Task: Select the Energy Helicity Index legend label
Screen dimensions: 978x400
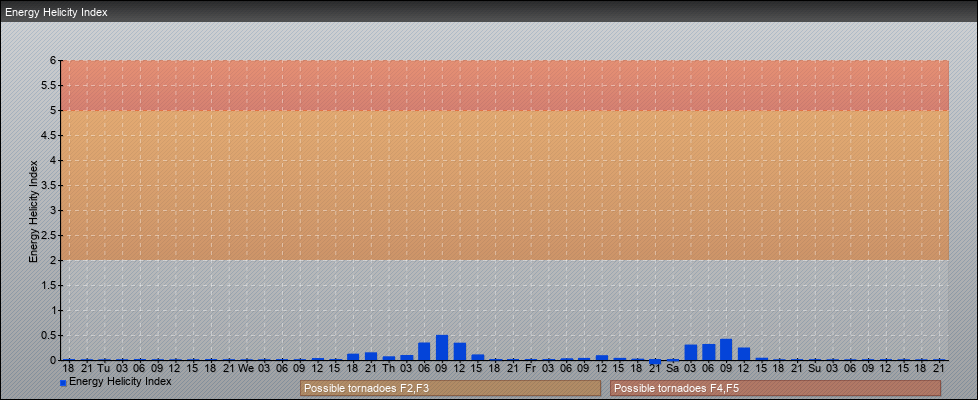Action: point(120,381)
